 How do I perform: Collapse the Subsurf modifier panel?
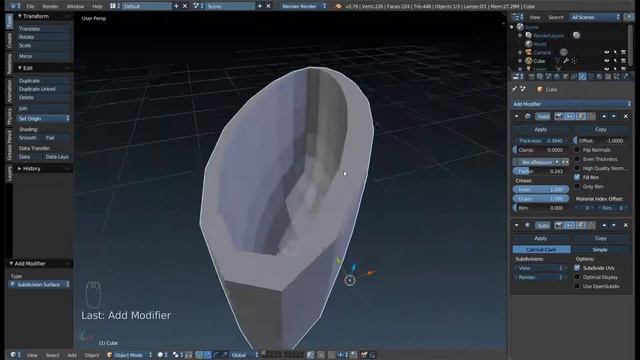point(517,225)
